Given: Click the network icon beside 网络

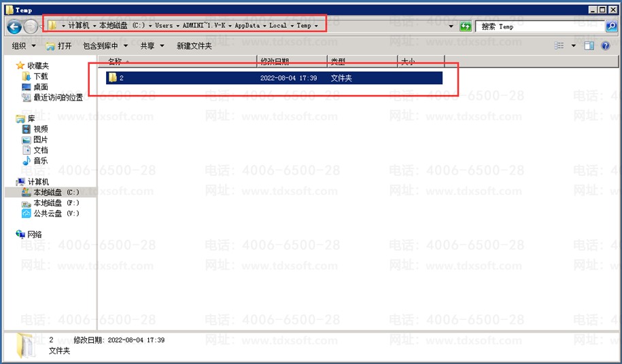Looking at the screenshot, I should click(x=20, y=234).
